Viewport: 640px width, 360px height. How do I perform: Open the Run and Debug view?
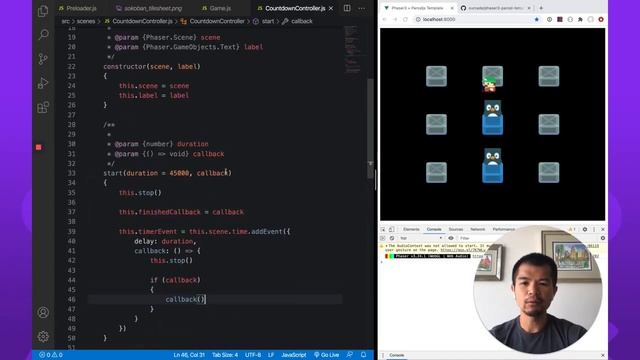tap(43, 83)
